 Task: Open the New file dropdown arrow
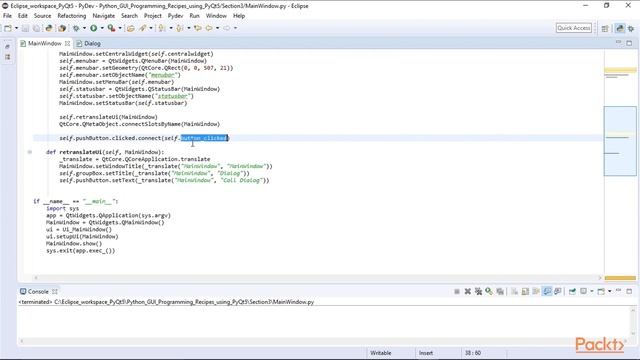pyautogui.click(x=16, y=28)
